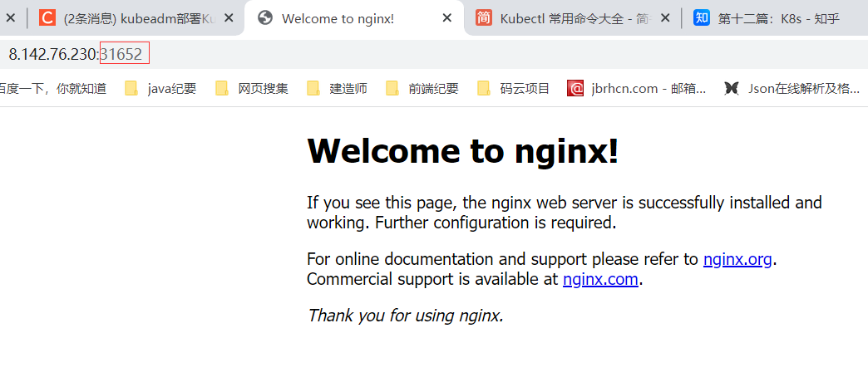Open the Json在线解析及格 bookmark

[x=792, y=89]
